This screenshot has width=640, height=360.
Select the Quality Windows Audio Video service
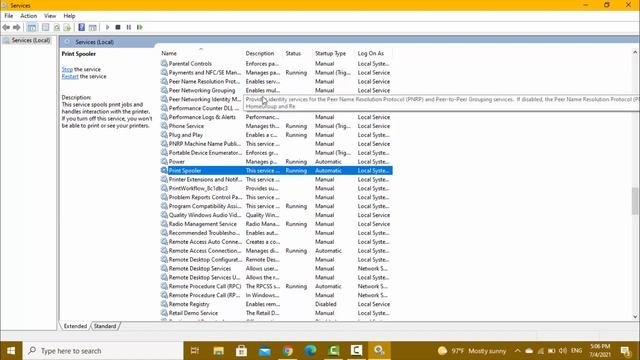click(x=276, y=215)
